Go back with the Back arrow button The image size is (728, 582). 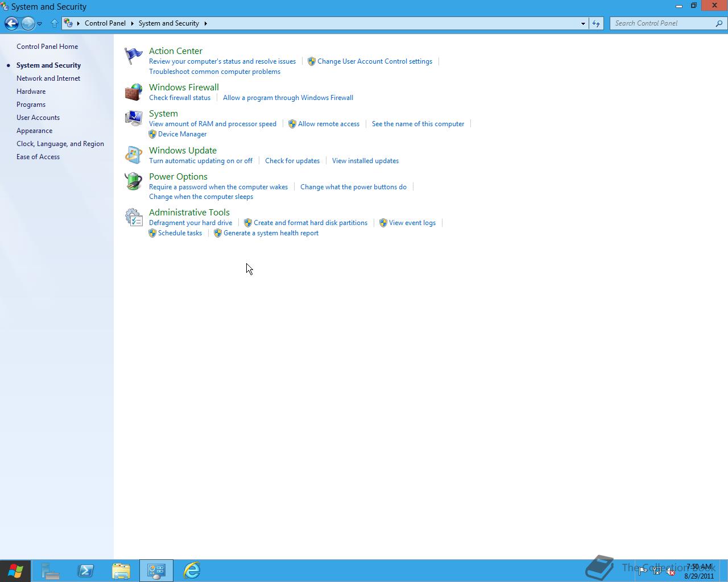[11, 23]
